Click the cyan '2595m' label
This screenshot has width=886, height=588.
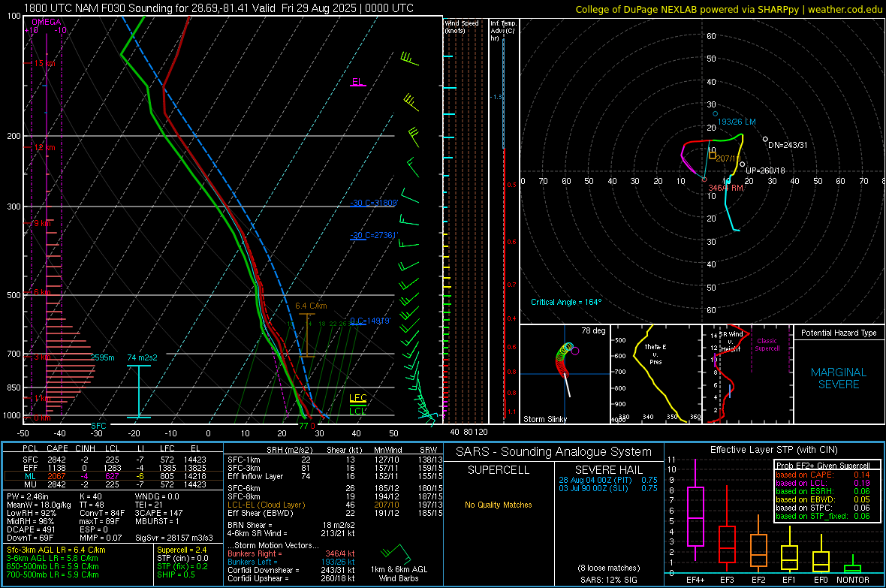coord(102,358)
